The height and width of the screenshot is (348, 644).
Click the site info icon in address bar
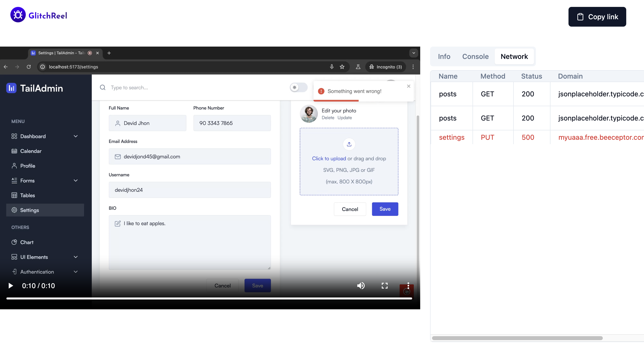[42, 67]
